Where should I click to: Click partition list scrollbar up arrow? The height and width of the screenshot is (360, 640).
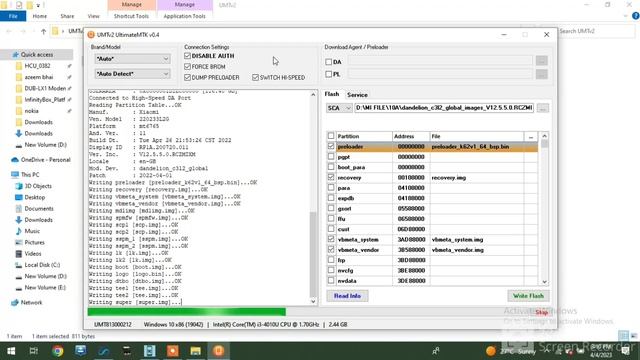[x=544, y=136]
